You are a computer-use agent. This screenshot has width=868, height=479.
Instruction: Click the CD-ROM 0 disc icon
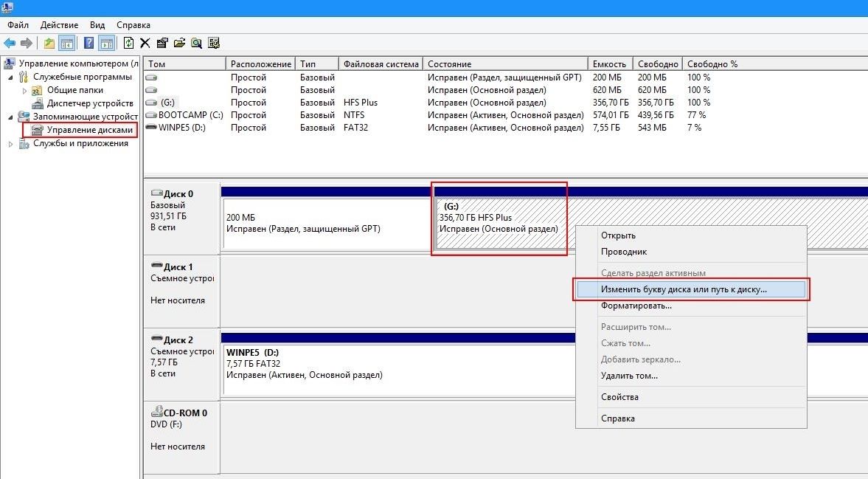(x=156, y=411)
